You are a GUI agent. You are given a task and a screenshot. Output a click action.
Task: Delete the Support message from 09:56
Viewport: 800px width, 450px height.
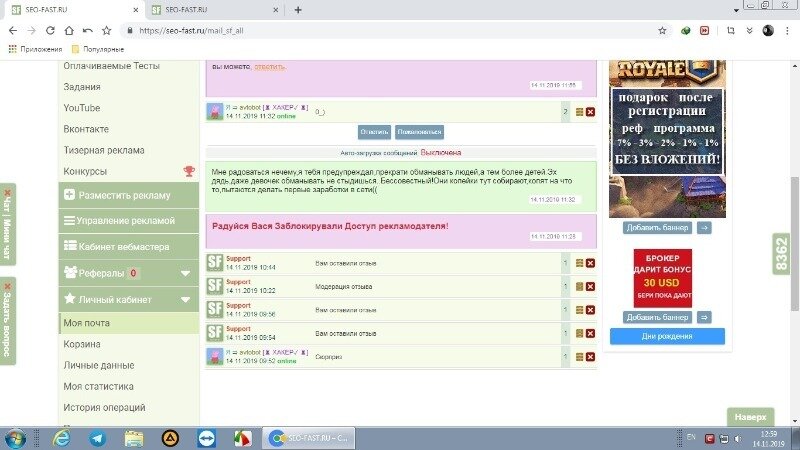coord(590,310)
